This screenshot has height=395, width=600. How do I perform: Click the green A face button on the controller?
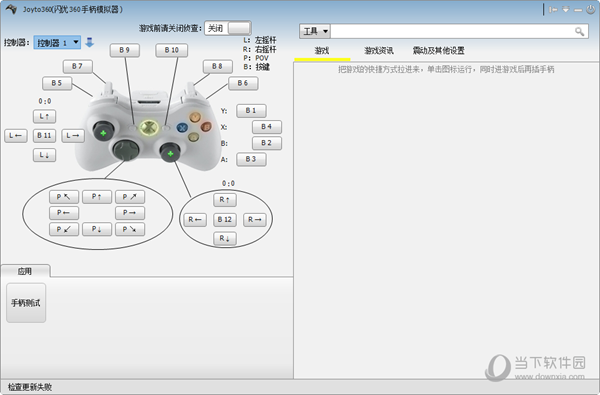pyautogui.click(x=194, y=137)
